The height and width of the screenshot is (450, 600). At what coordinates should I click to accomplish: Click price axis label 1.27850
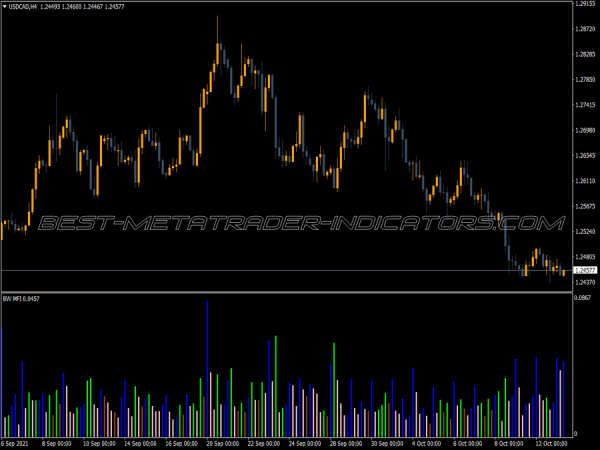(x=585, y=80)
